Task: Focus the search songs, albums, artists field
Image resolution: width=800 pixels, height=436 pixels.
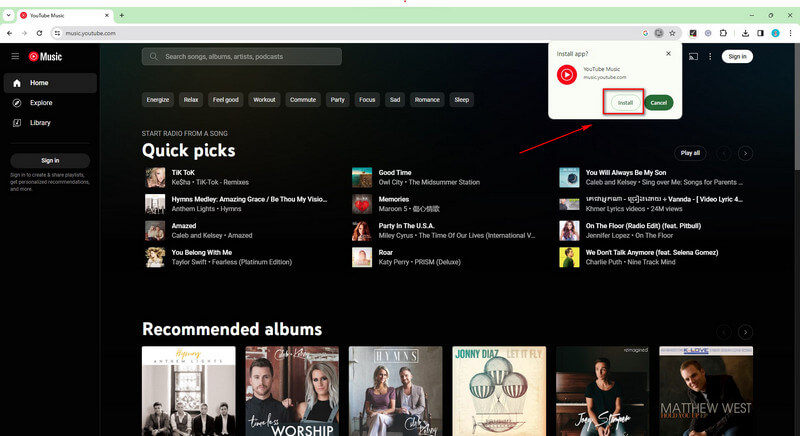Action: click(x=242, y=57)
